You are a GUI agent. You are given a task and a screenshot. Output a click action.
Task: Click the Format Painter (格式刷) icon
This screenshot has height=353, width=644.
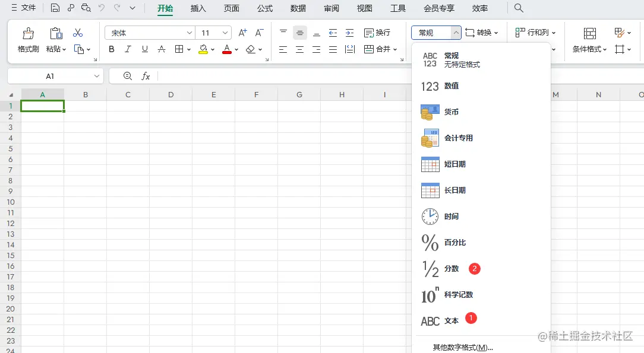pyautogui.click(x=29, y=33)
